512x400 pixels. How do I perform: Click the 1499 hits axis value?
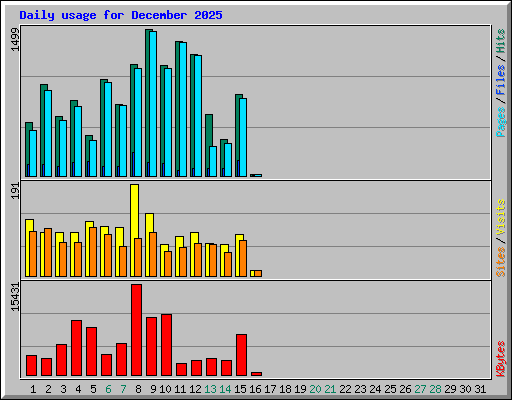[x=15, y=40]
